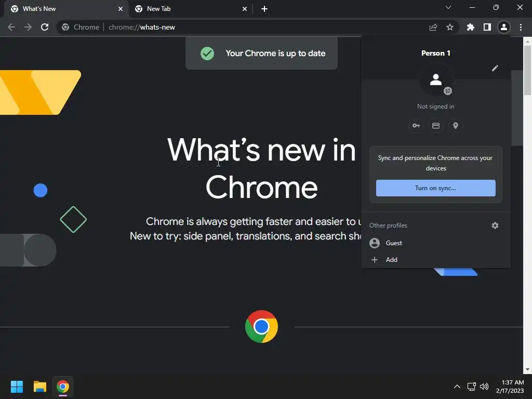Close the What's New tab
Screen dimensions: 532x399
121,9
